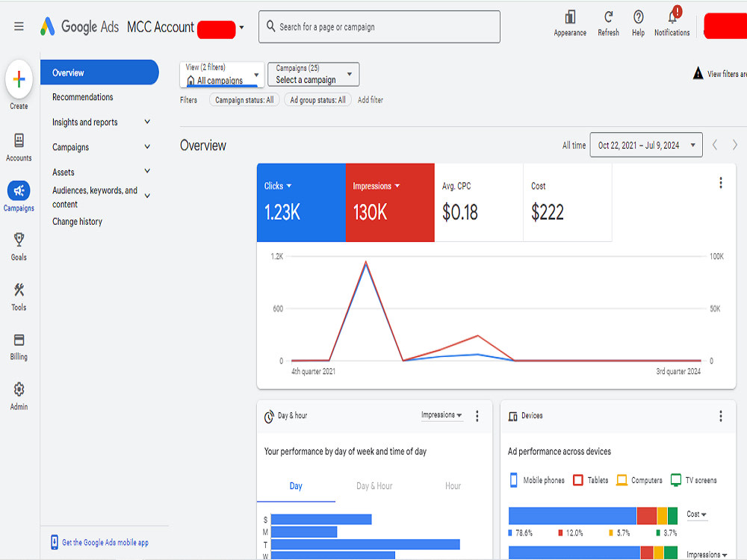Viewport: 747px width, 560px height.
Task: Click the Create plus button
Action: pyautogui.click(x=19, y=79)
